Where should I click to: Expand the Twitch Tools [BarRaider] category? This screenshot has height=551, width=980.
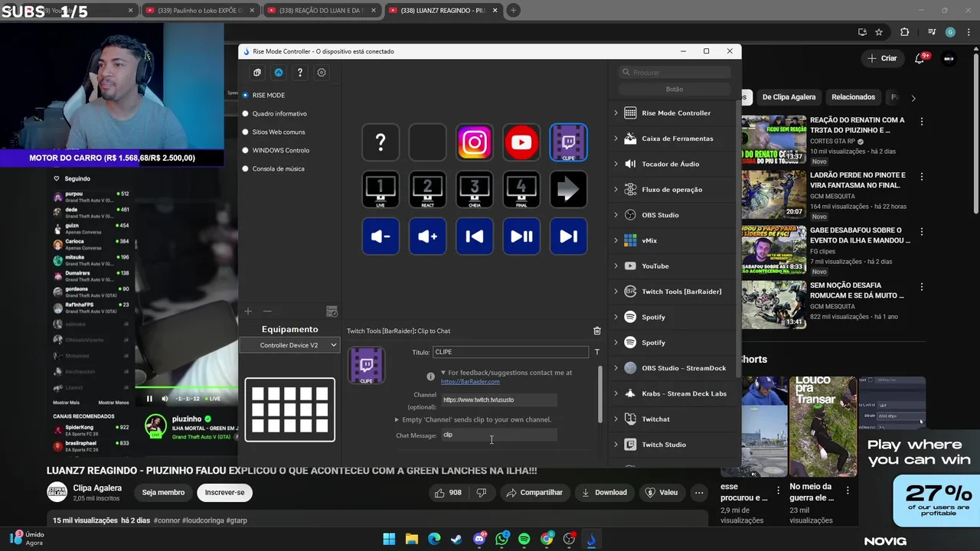pos(616,292)
